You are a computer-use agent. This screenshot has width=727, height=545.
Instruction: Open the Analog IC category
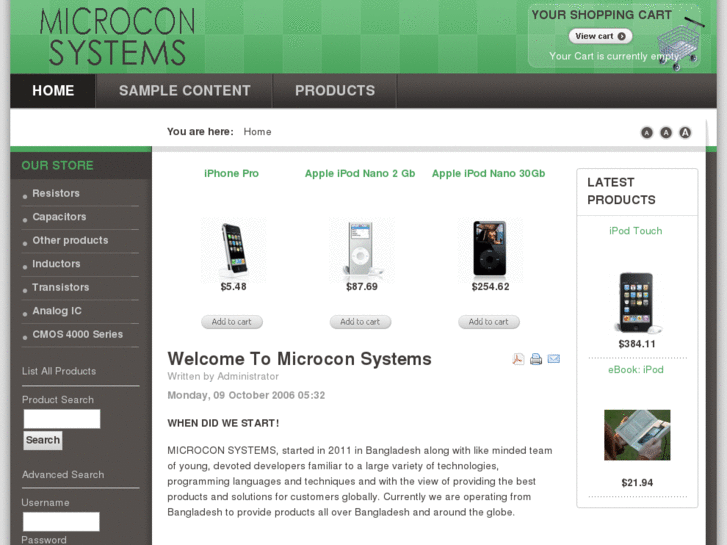pos(57,311)
